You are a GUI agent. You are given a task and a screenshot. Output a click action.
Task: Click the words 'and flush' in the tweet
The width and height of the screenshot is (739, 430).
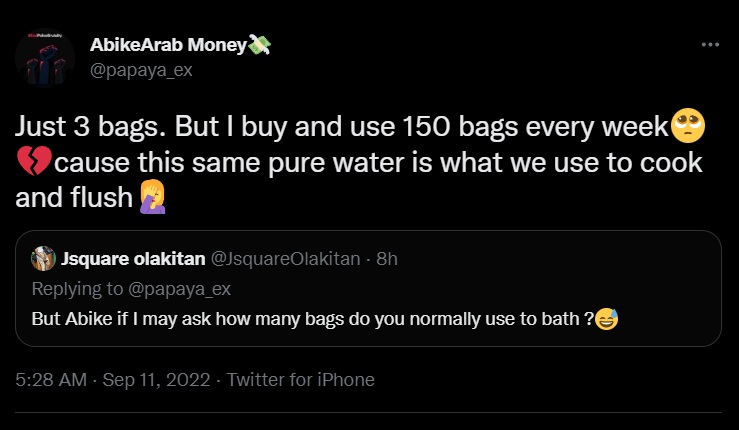coord(72,199)
